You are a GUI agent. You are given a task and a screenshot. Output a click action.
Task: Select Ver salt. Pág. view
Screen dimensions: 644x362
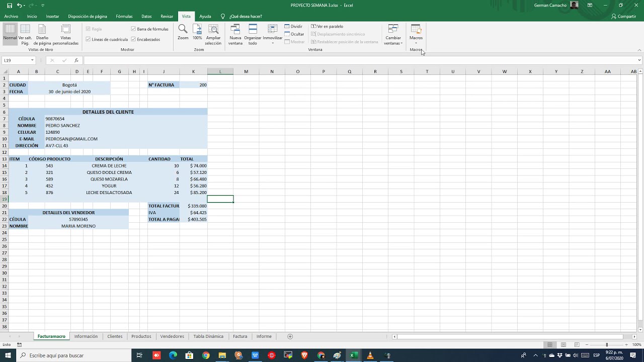tap(25, 35)
